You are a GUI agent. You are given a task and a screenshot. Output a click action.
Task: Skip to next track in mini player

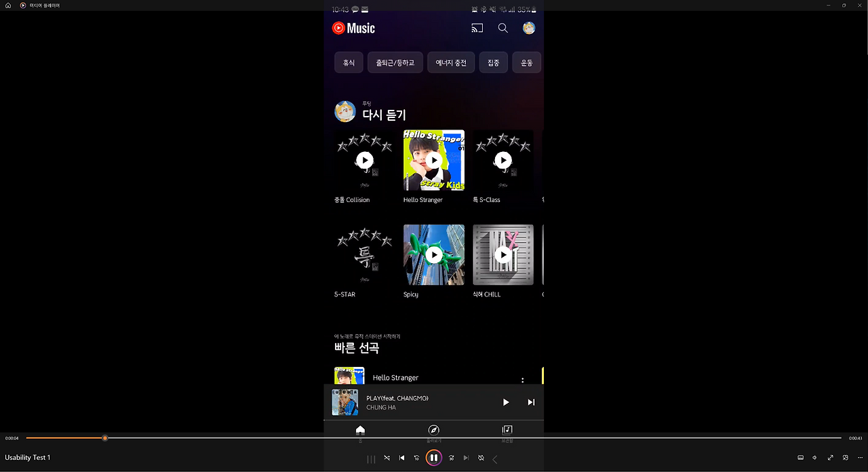coord(531,402)
